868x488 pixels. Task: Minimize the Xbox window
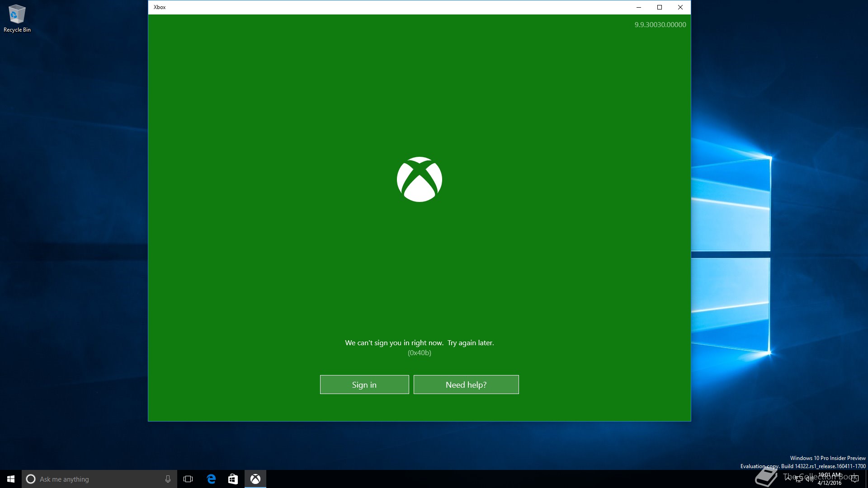(639, 7)
